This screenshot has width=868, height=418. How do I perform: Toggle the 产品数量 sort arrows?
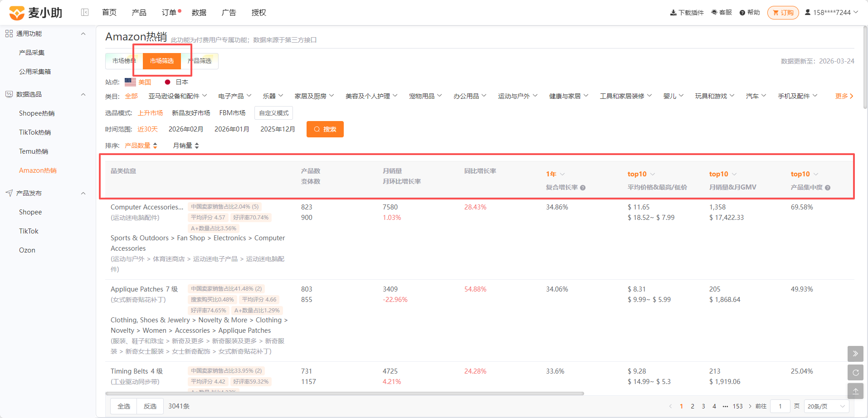(x=155, y=146)
